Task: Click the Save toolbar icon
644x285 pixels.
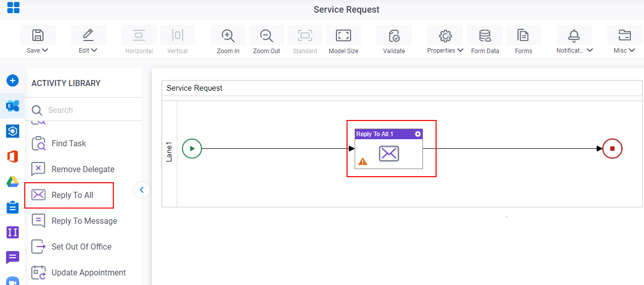Action: pos(37,35)
